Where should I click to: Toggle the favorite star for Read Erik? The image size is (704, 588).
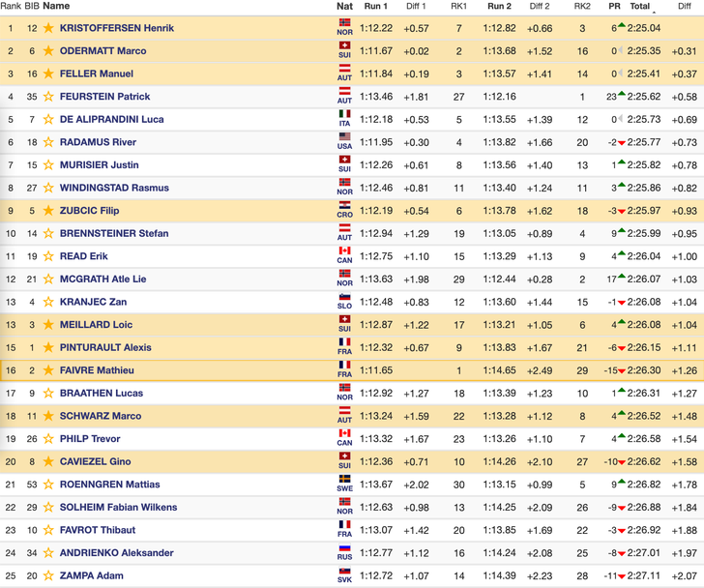click(x=47, y=256)
